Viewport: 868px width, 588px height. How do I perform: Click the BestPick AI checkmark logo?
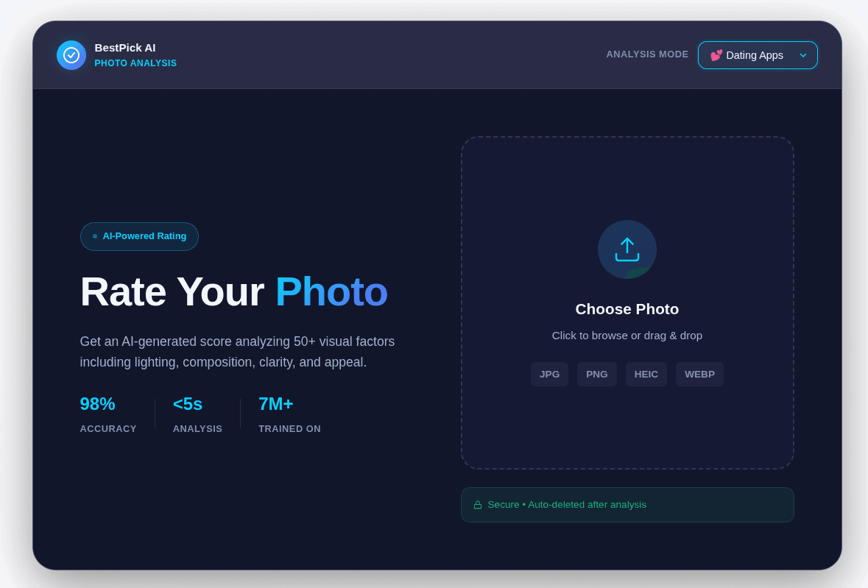[71, 55]
